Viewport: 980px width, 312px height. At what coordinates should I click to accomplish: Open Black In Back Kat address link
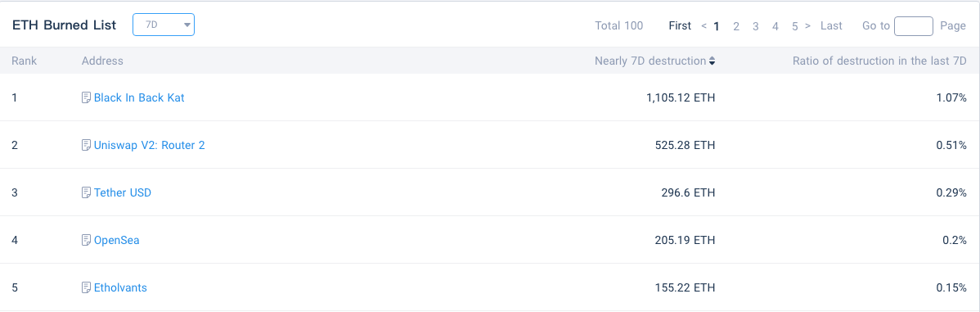point(139,97)
